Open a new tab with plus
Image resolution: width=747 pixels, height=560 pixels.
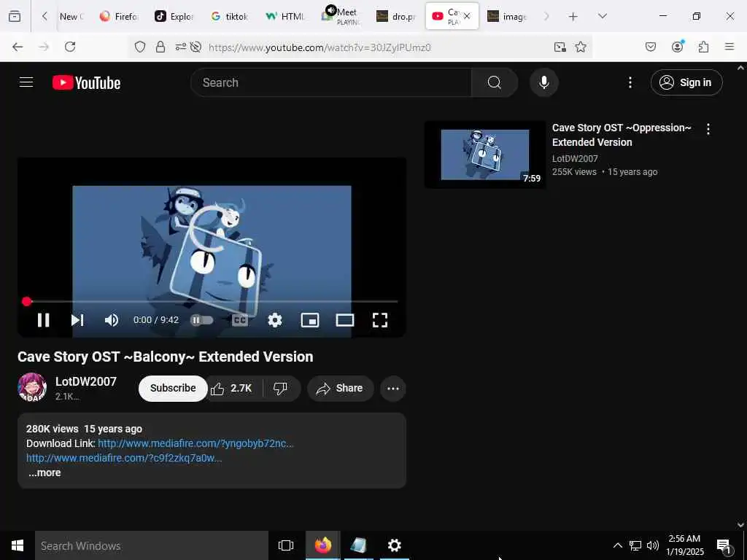tap(573, 17)
